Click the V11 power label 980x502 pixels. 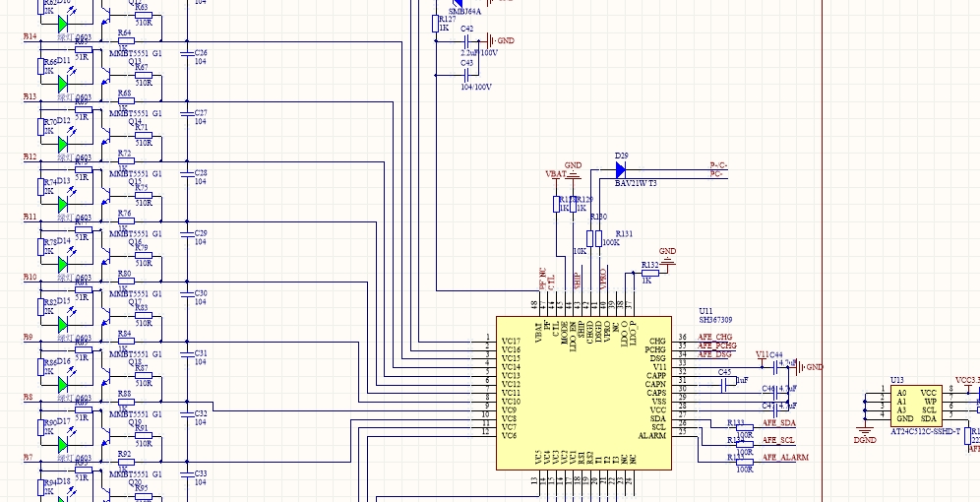(762, 354)
